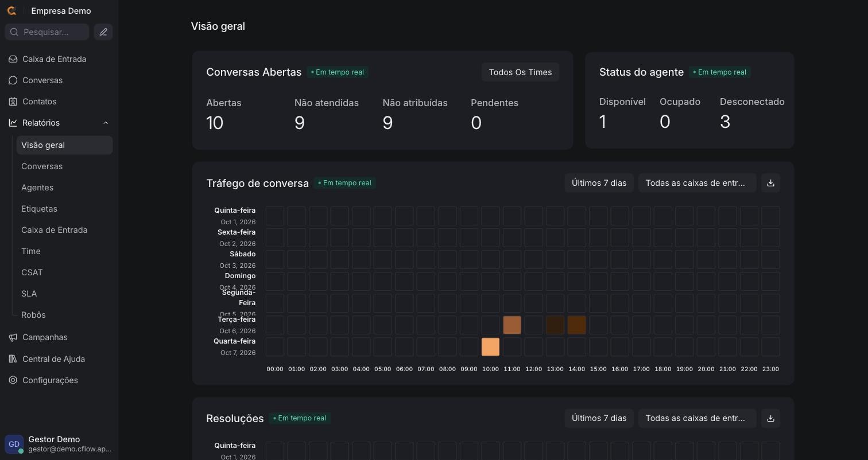Viewport: 868px width, 460px height.
Task: Open Últimos 7 dias in Resoluções
Action: pos(599,418)
